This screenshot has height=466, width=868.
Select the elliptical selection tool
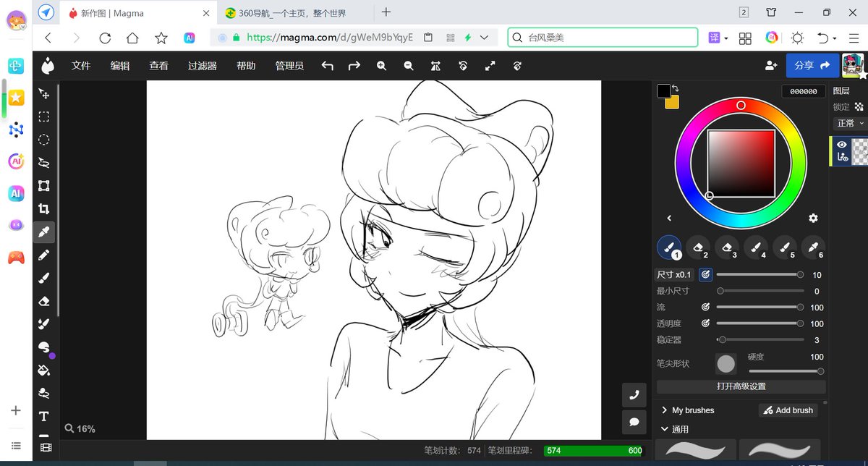(x=44, y=140)
